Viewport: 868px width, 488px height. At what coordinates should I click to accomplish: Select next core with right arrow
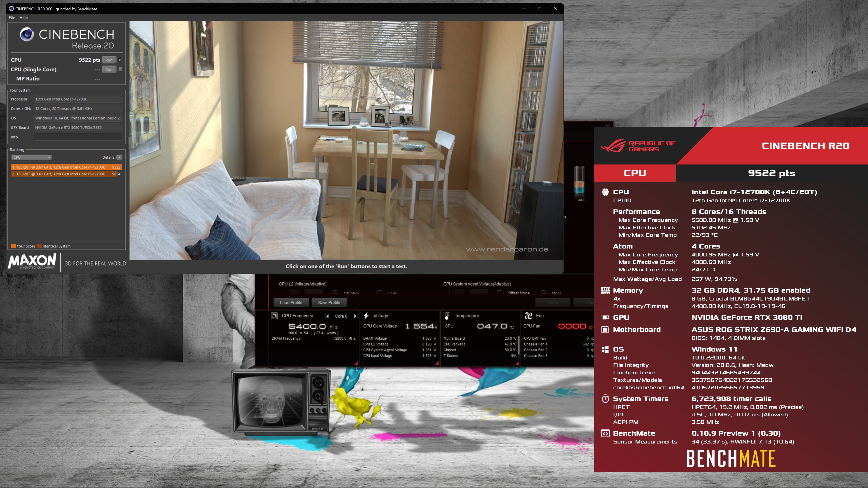click(355, 316)
